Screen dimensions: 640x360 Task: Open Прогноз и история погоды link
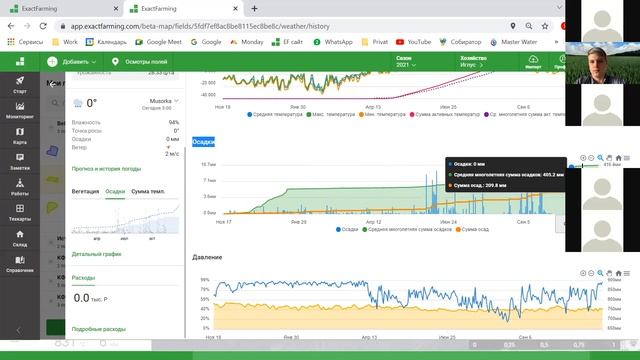coord(106,169)
